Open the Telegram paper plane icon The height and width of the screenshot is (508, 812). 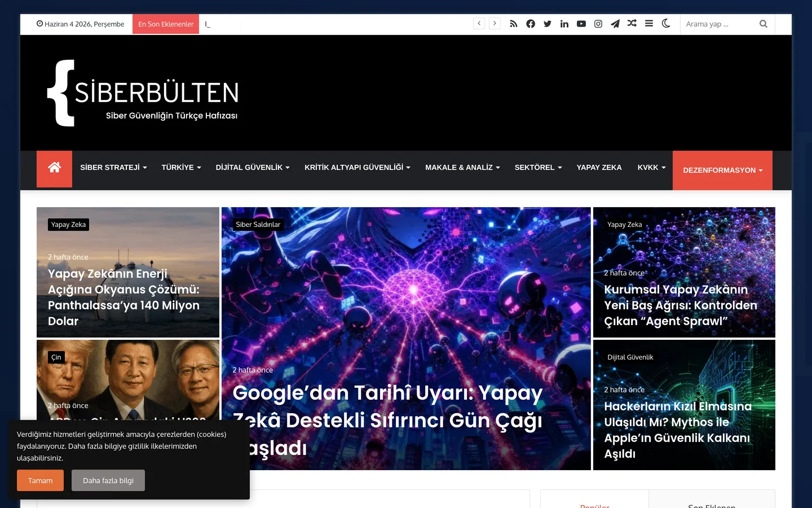tap(615, 24)
